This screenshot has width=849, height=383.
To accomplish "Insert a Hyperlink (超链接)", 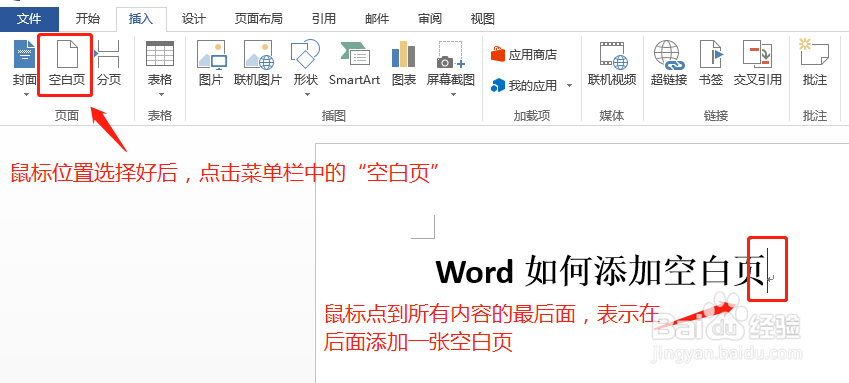I will [x=669, y=63].
